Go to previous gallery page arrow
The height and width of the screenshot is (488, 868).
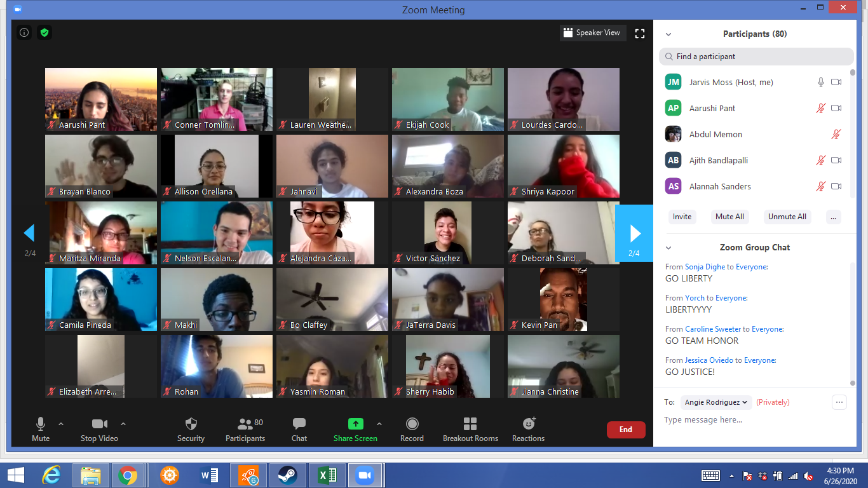tap(29, 233)
